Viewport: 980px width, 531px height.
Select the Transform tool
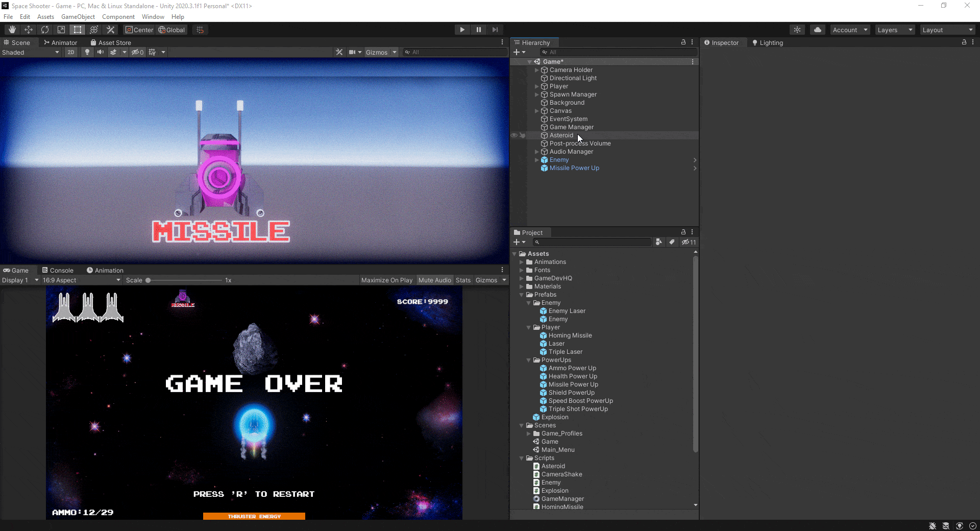coord(94,30)
